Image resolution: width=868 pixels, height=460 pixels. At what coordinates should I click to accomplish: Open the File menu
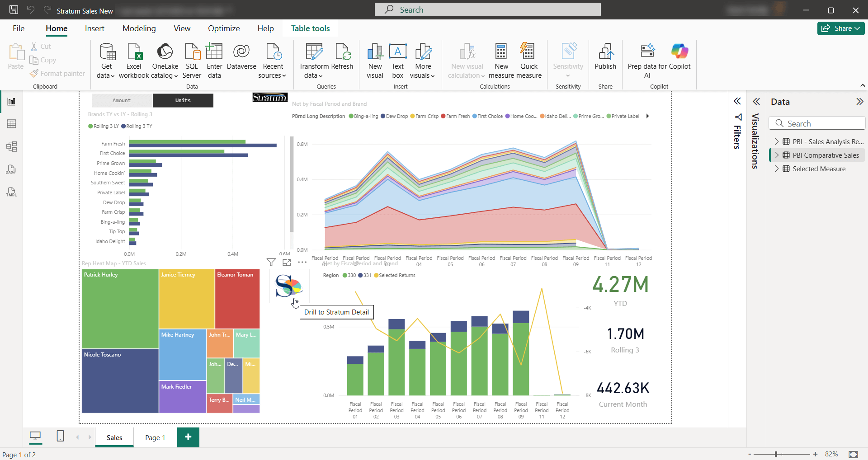19,28
